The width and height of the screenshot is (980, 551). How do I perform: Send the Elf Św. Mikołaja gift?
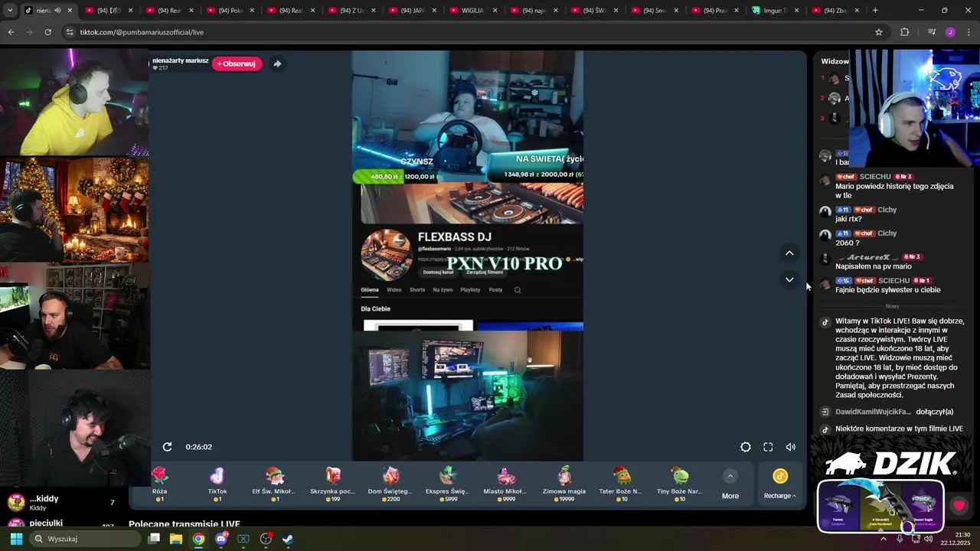pos(275,484)
